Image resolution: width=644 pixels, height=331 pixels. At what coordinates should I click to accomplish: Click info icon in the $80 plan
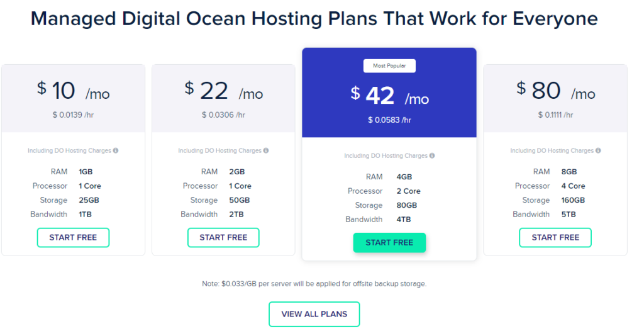[598, 151]
